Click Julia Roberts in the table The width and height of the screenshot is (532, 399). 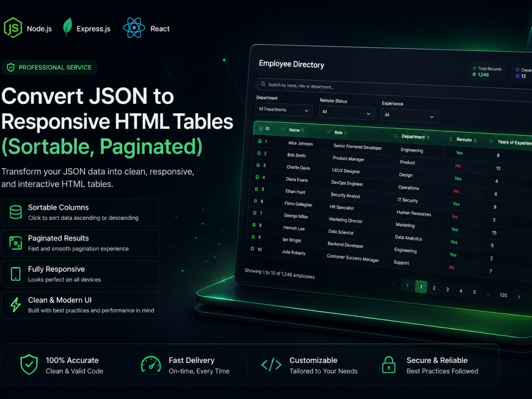click(x=294, y=252)
